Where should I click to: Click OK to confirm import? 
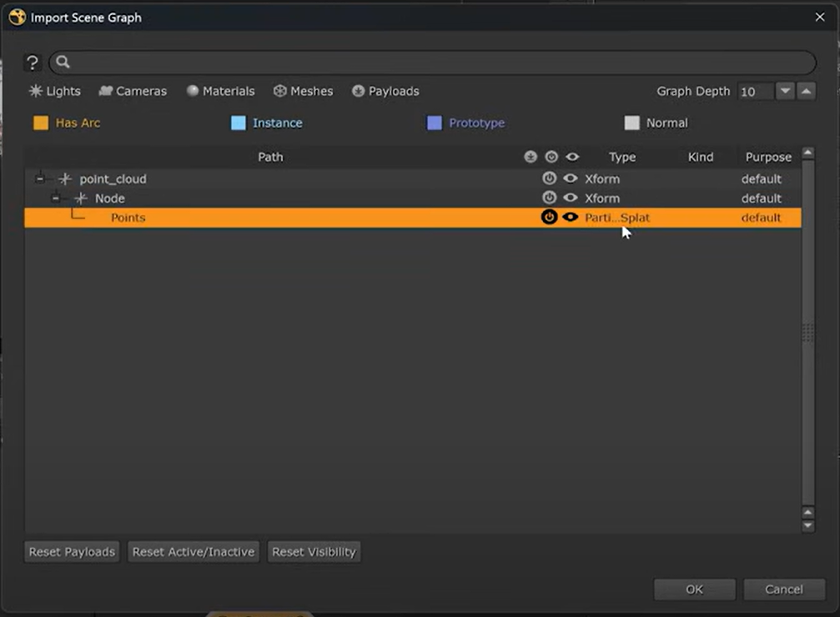pos(694,589)
